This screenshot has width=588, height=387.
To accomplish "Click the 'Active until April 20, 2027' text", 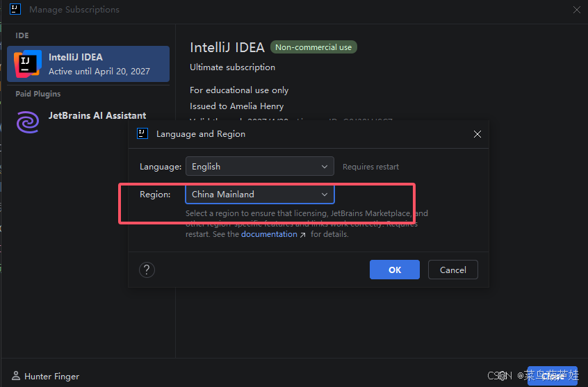I will pyautogui.click(x=99, y=72).
